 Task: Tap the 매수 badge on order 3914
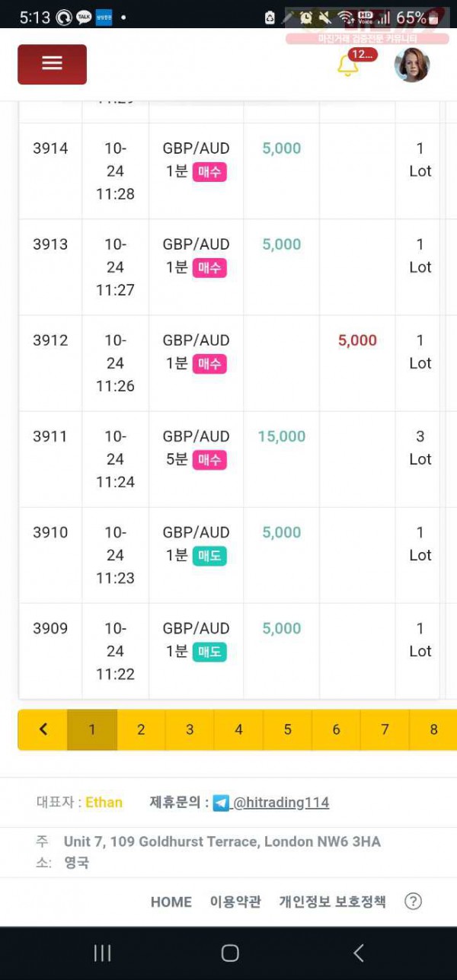[209, 172]
